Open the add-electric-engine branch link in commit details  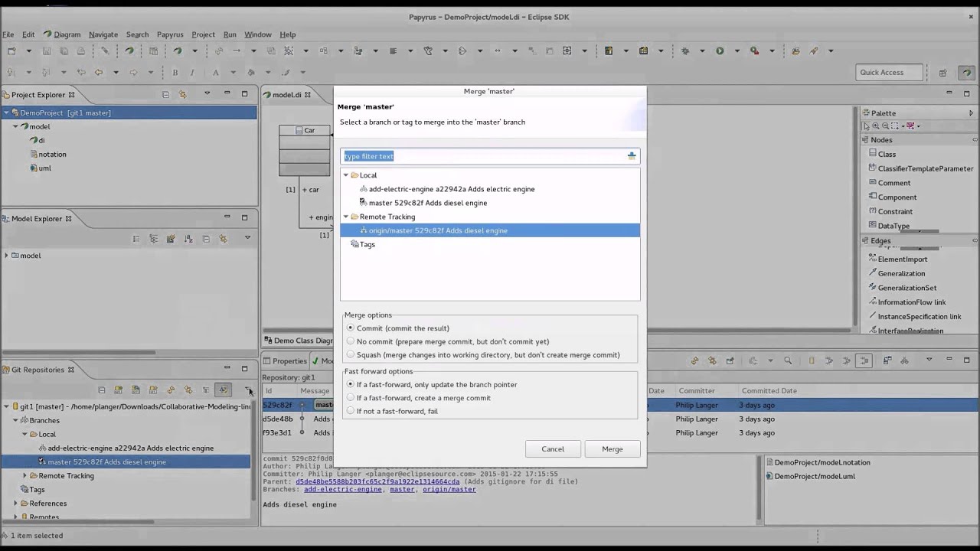tap(343, 489)
